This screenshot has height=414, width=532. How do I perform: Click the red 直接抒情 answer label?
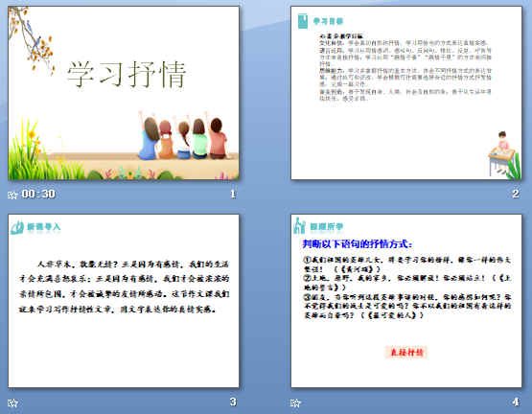point(406,353)
